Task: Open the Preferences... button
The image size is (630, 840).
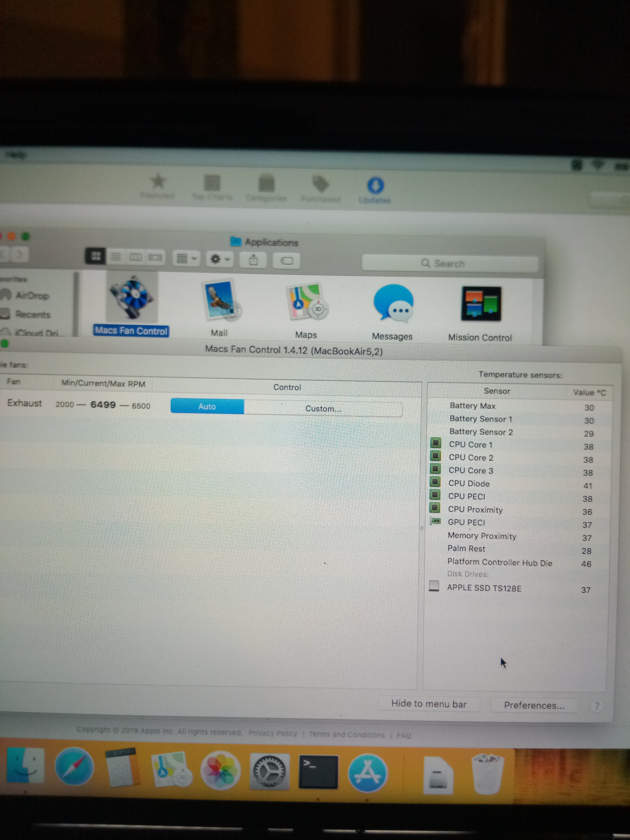Action: tap(534, 705)
